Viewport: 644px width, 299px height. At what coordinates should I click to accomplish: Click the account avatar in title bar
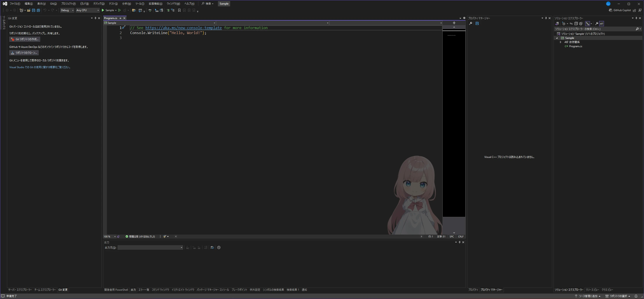click(x=608, y=4)
